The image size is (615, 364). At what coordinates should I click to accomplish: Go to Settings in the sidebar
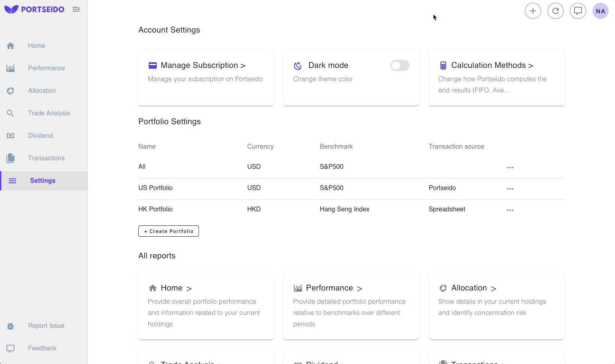pos(43,180)
